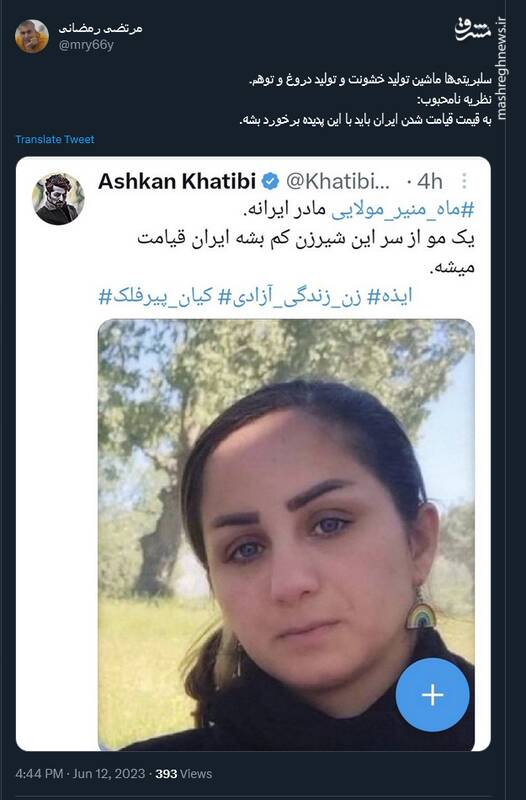Click the #ماه_منیر_مولایی hashtag

click(403, 209)
